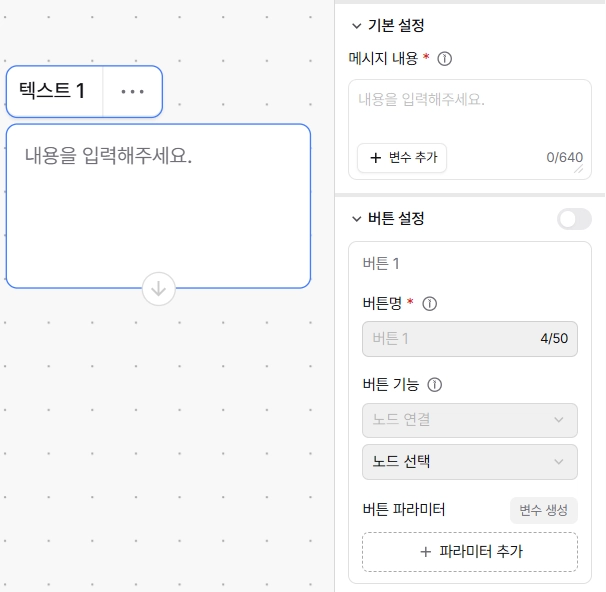The height and width of the screenshot is (592, 606).
Task: Click the 변수 추가 button
Action: tap(402, 158)
